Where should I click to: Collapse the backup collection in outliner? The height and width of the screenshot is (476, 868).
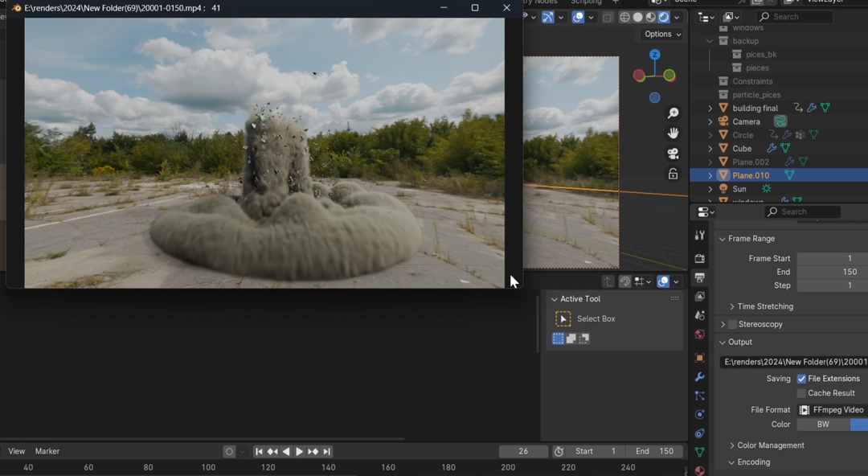(710, 40)
